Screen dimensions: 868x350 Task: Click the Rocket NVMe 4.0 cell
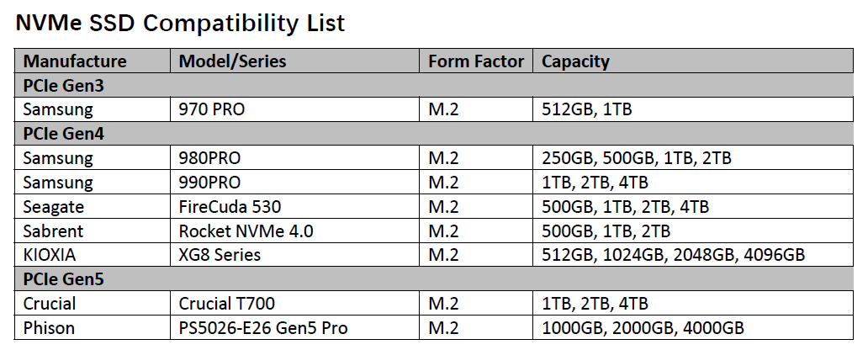click(294, 231)
